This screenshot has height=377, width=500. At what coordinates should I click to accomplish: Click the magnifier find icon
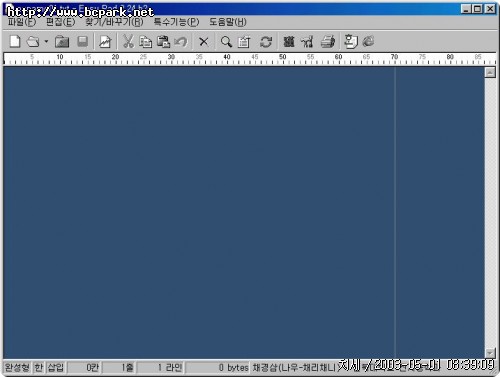(226, 42)
